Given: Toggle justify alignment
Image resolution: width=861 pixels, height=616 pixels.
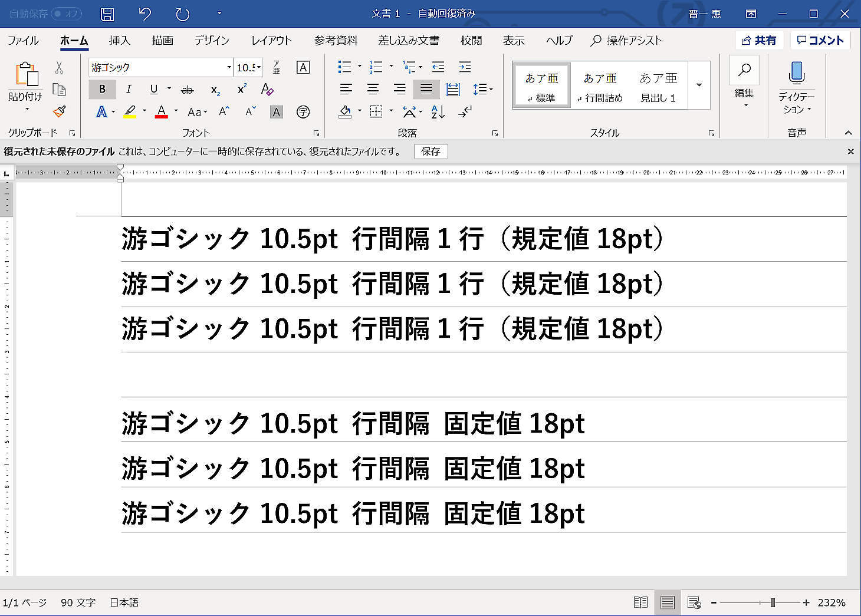Looking at the screenshot, I should (426, 89).
